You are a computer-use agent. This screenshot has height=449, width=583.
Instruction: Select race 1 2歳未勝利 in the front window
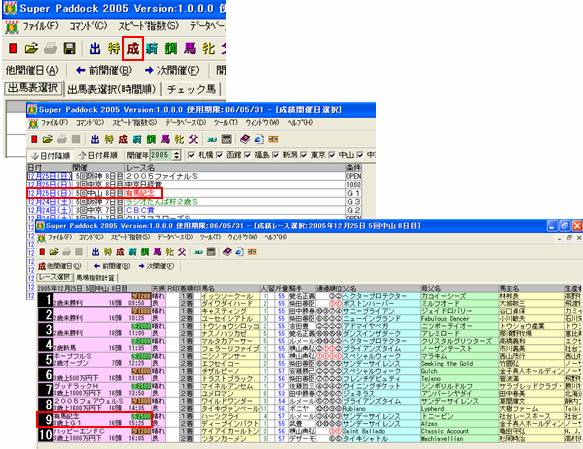point(94,300)
